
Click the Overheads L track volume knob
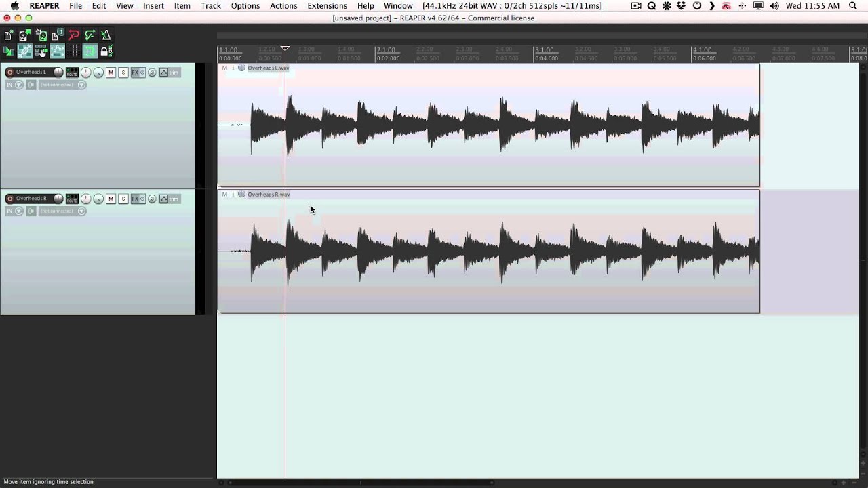coord(58,73)
